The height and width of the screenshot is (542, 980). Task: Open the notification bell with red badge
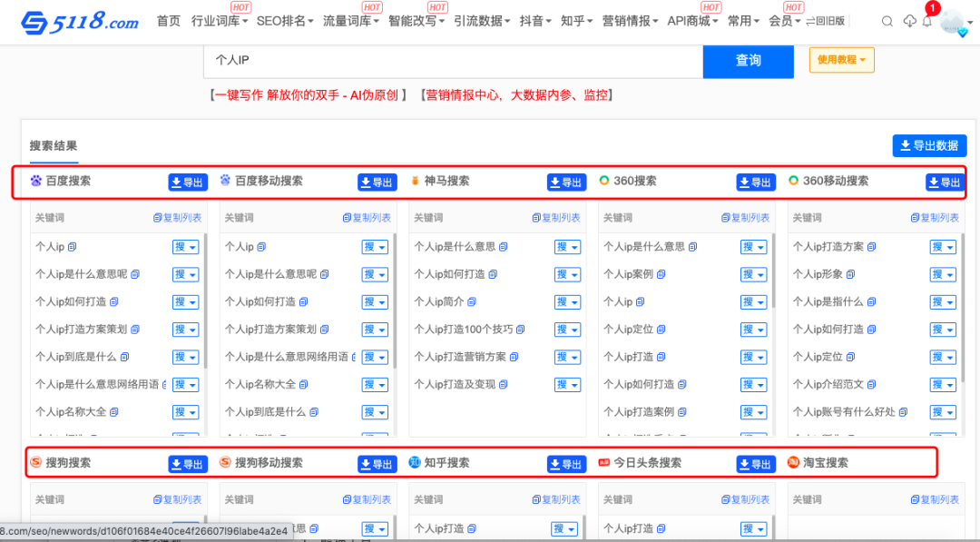click(x=927, y=20)
